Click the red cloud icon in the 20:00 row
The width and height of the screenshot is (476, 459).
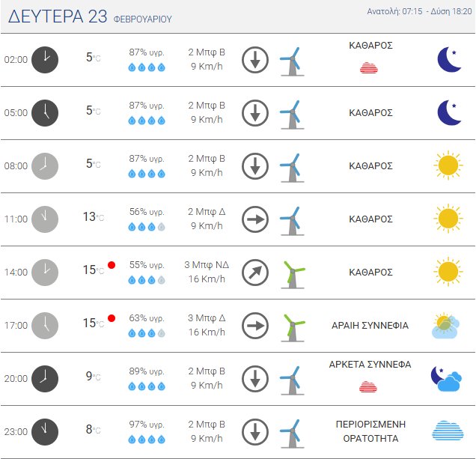coord(367,386)
